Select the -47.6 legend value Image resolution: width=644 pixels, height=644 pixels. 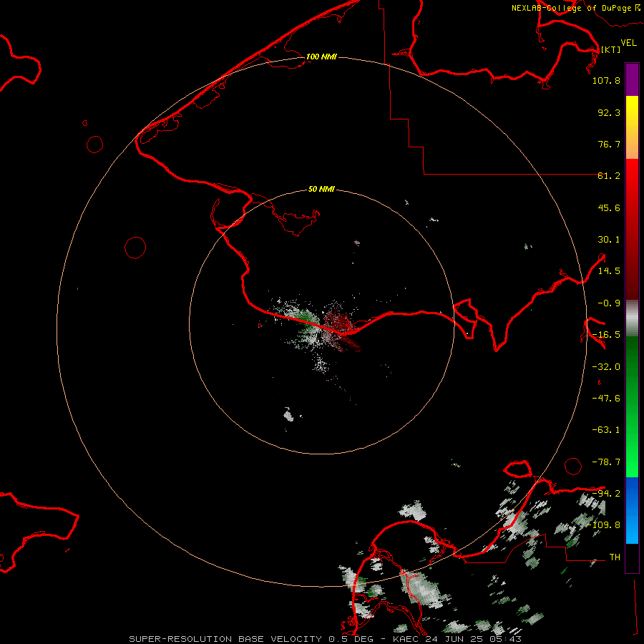[606, 399]
